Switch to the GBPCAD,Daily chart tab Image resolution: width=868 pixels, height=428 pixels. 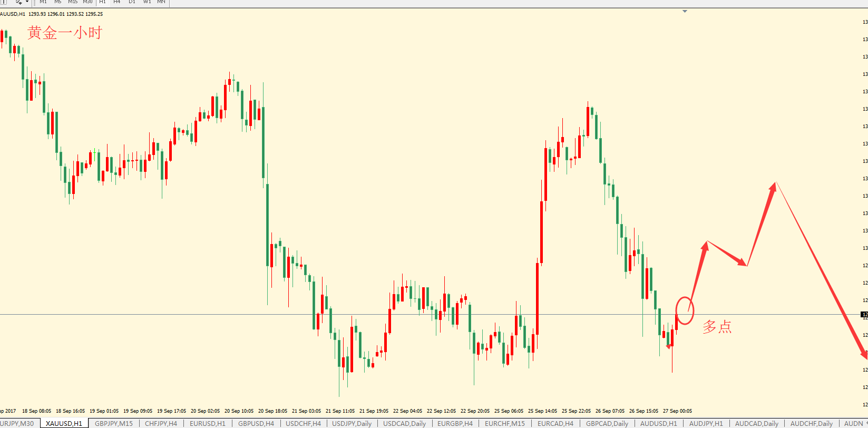pyautogui.click(x=607, y=423)
